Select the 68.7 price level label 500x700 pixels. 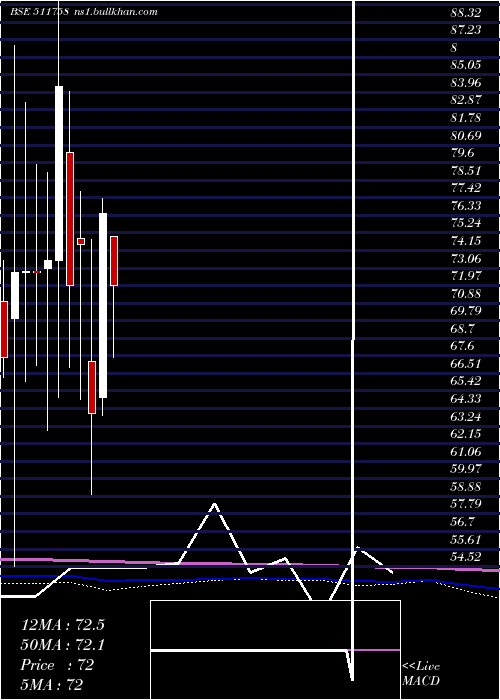(462, 329)
